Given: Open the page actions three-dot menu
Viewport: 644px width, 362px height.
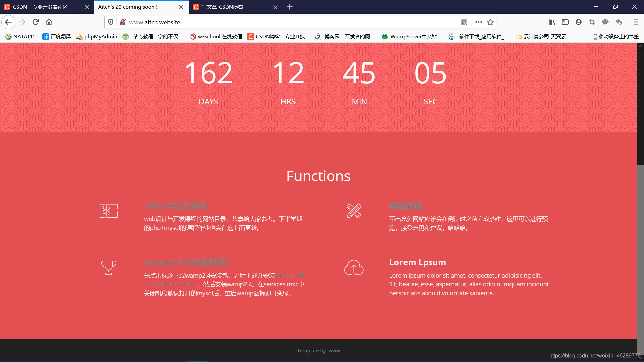Looking at the screenshot, I should (479, 22).
